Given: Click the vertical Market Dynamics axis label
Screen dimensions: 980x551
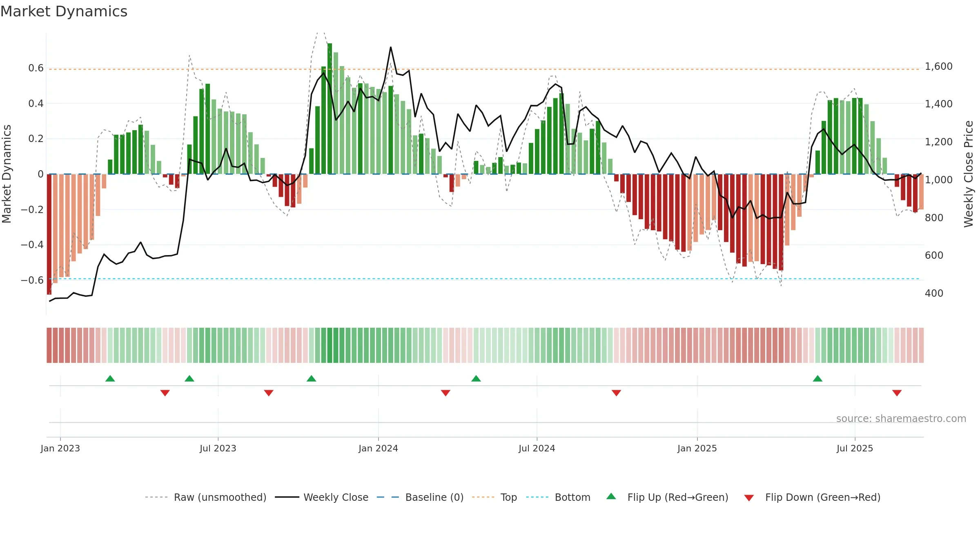Looking at the screenshot, I should pos(7,174).
